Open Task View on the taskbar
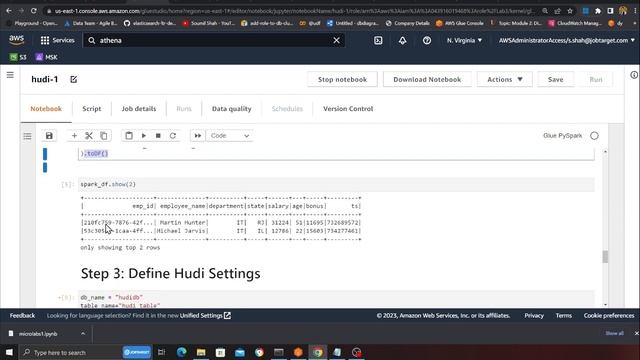 click(162, 352)
